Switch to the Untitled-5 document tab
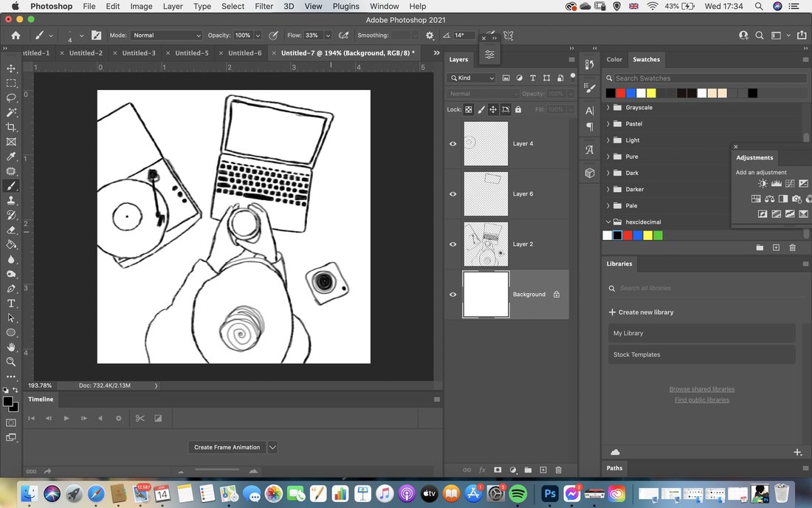This screenshot has height=508, width=812. [x=192, y=53]
